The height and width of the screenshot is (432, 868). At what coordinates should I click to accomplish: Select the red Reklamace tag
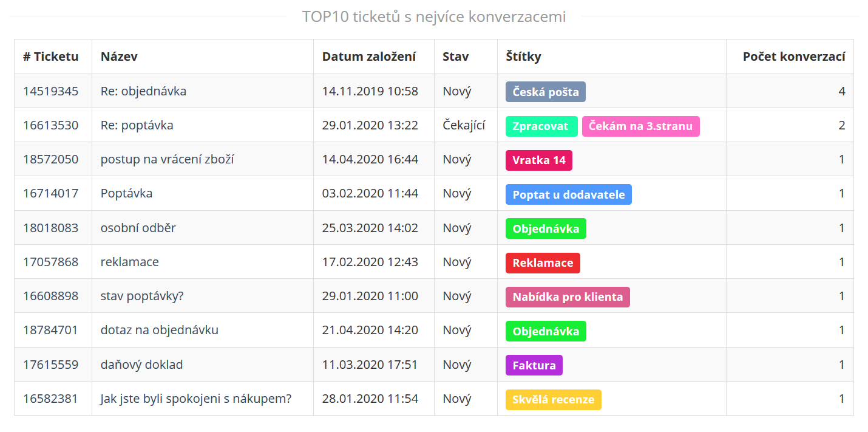(x=543, y=263)
